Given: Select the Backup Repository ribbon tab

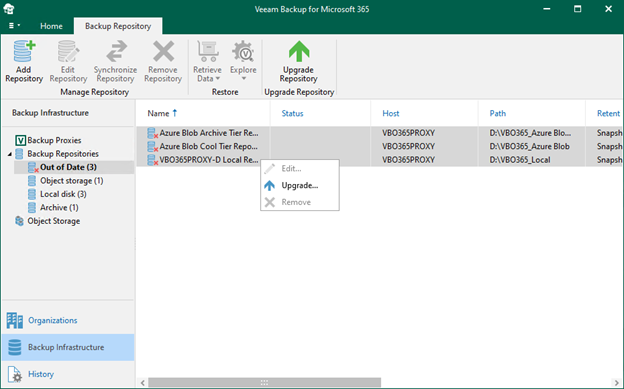Looking at the screenshot, I should (118, 26).
